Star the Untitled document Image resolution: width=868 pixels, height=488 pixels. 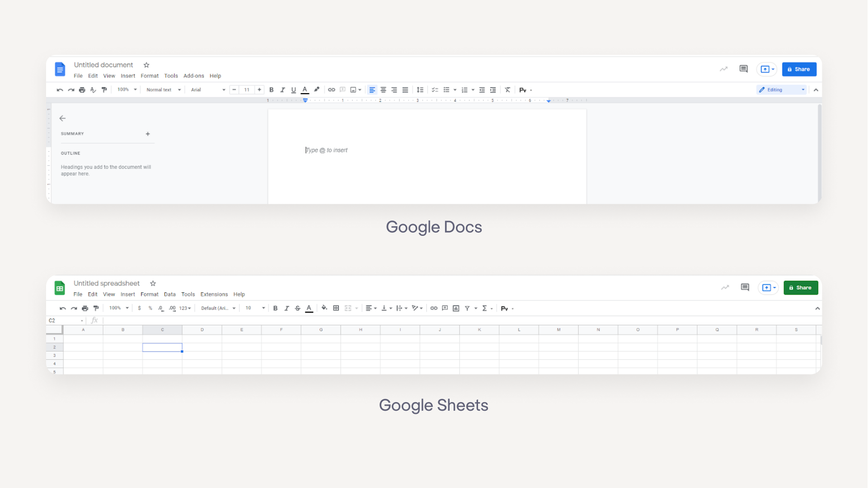pos(146,65)
